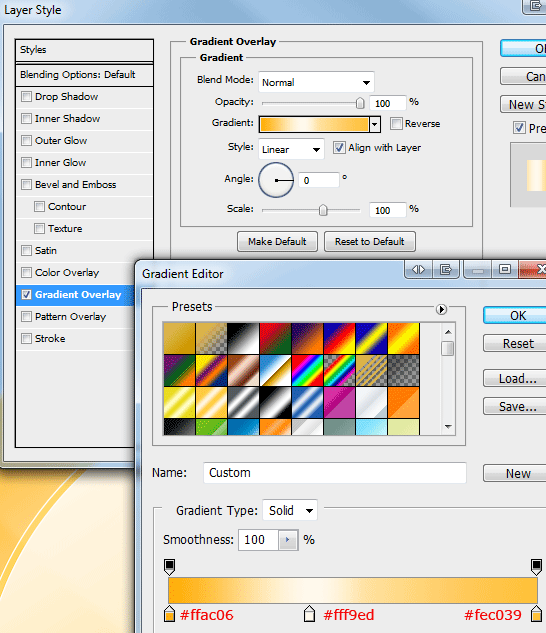Uncheck the Gradient Overlay checkbox
Screen dimensions: 546x633
point(26,294)
